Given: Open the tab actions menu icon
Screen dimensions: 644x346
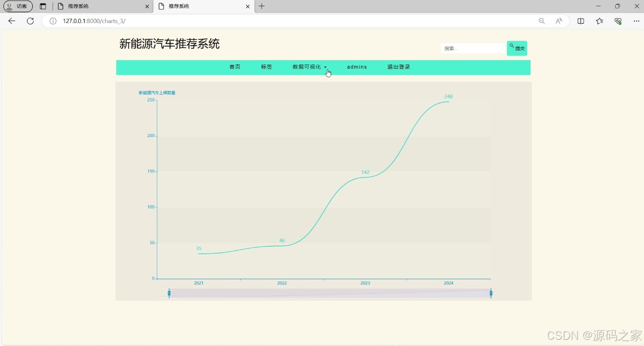Looking at the screenshot, I should coord(43,6).
